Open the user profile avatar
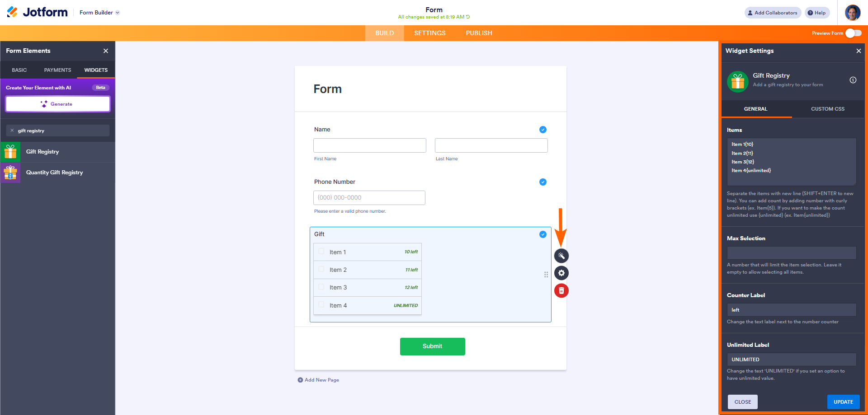 click(x=853, y=13)
